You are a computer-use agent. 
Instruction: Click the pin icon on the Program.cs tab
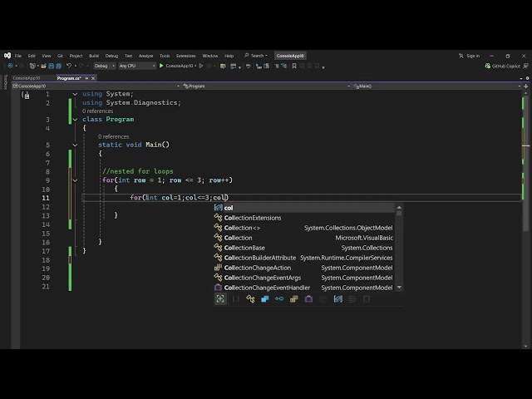[x=86, y=78]
